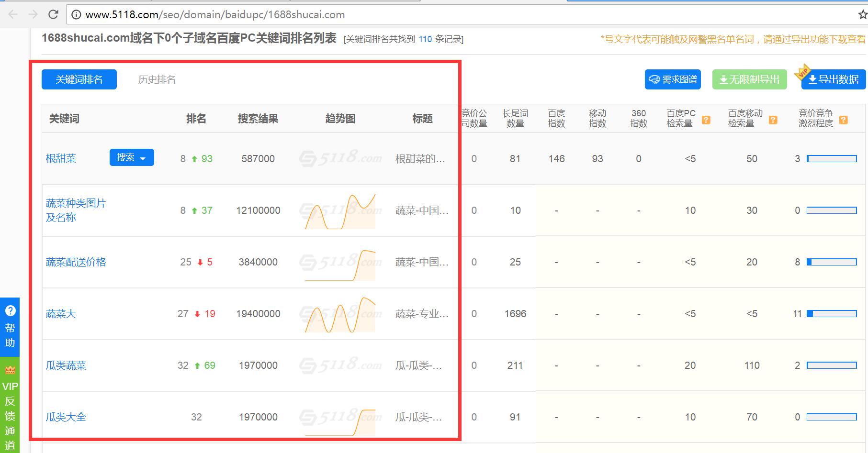Viewport: 868px width, 453px height.
Task: Select the 关键词排名 tab
Action: coord(79,79)
